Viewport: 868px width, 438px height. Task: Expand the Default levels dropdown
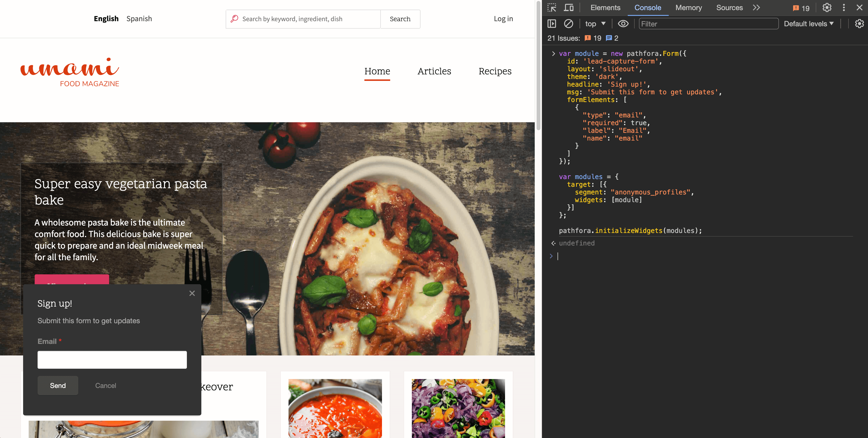tap(808, 24)
